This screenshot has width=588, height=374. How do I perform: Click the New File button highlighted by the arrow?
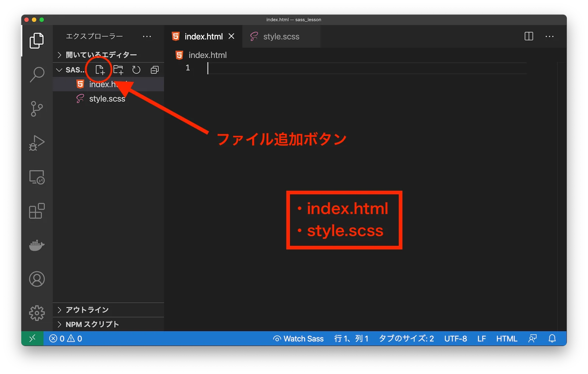[101, 69]
